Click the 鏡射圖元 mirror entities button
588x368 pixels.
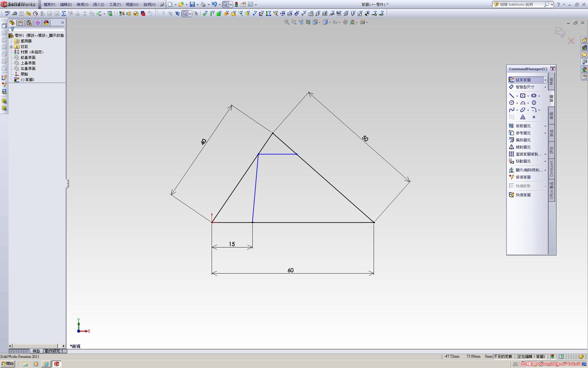coord(523,147)
